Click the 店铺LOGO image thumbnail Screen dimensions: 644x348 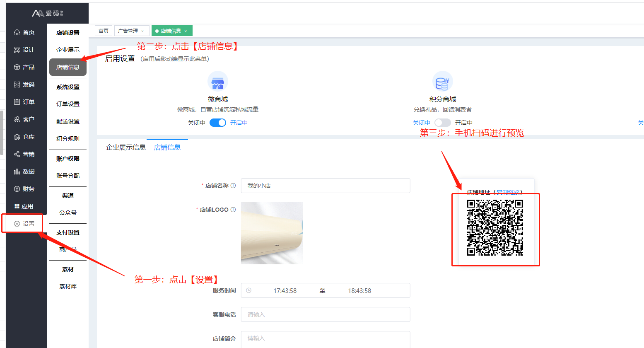(x=272, y=233)
